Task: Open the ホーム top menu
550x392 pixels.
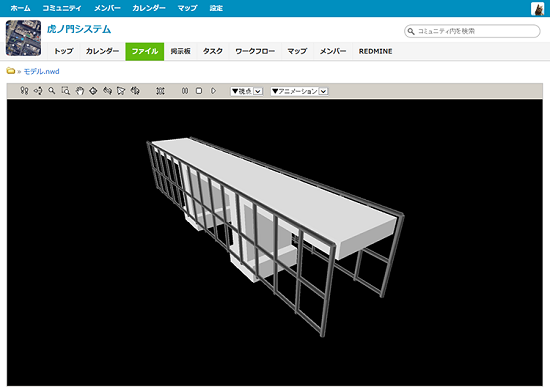Action: click(20, 8)
